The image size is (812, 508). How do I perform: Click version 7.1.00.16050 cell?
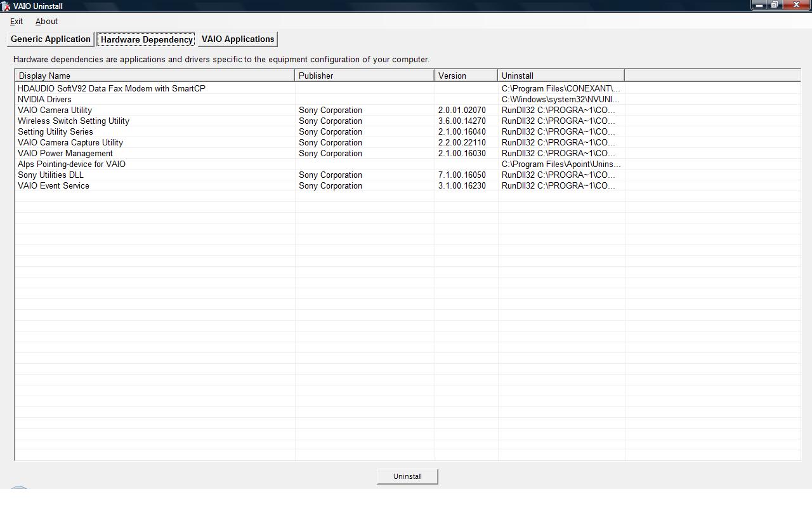pyautogui.click(x=462, y=175)
